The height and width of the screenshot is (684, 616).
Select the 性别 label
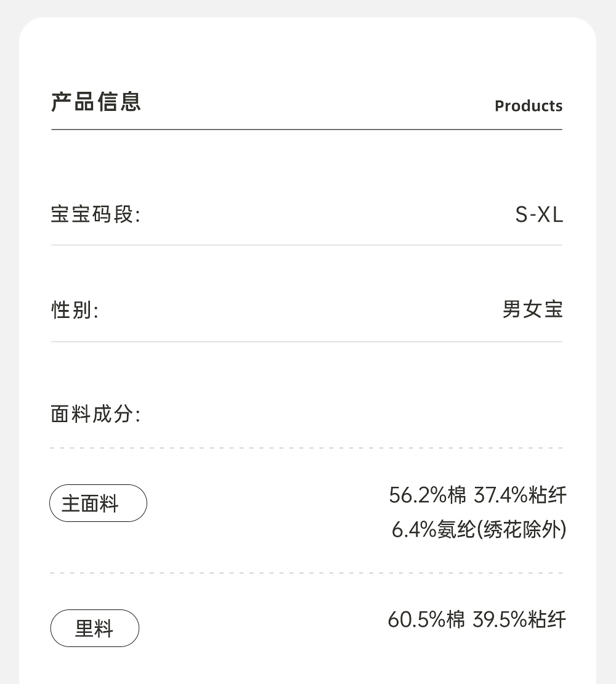75,310
